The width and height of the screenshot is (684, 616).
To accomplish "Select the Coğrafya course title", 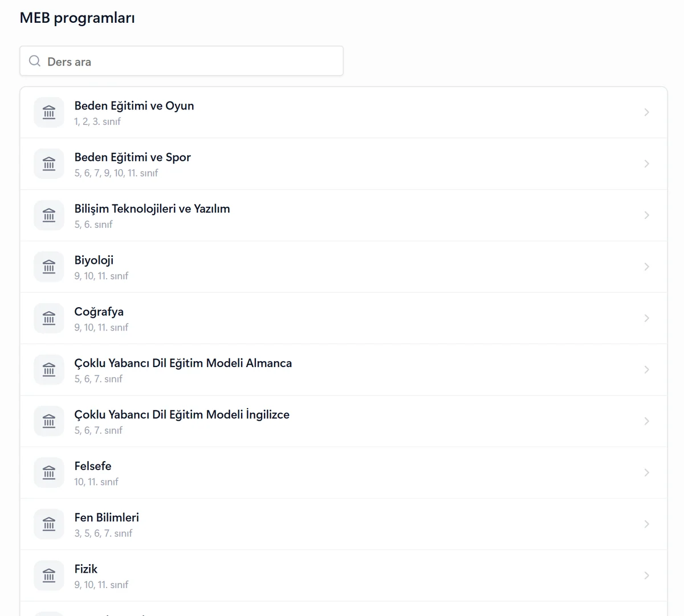I will (x=99, y=312).
